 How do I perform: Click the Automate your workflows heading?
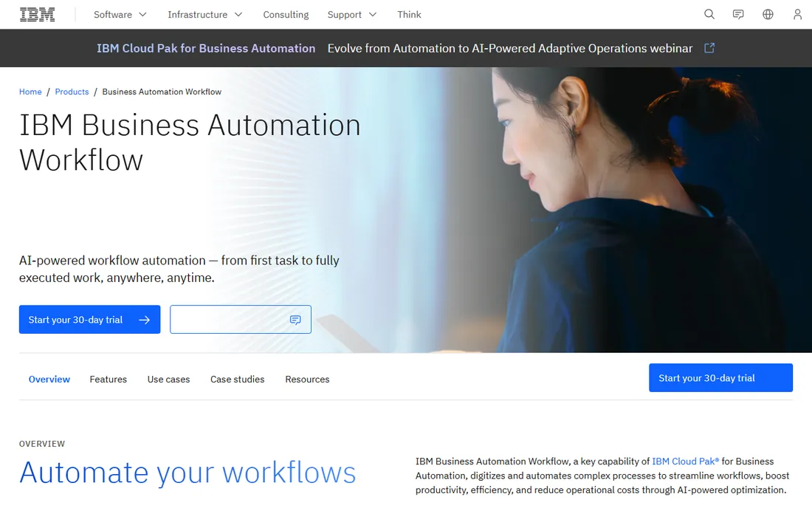click(187, 473)
